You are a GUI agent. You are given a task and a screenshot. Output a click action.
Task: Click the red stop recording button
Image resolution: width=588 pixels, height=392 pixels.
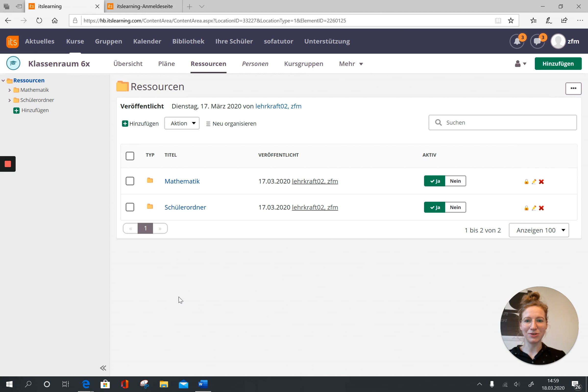tap(8, 164)
